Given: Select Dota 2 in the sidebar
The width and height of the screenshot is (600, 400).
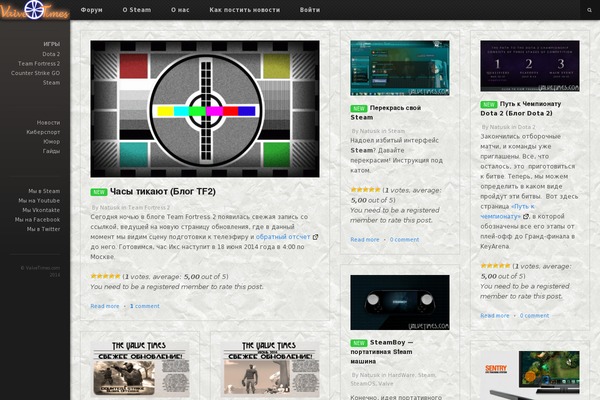Looking at the screenshot, I should 51,54.
